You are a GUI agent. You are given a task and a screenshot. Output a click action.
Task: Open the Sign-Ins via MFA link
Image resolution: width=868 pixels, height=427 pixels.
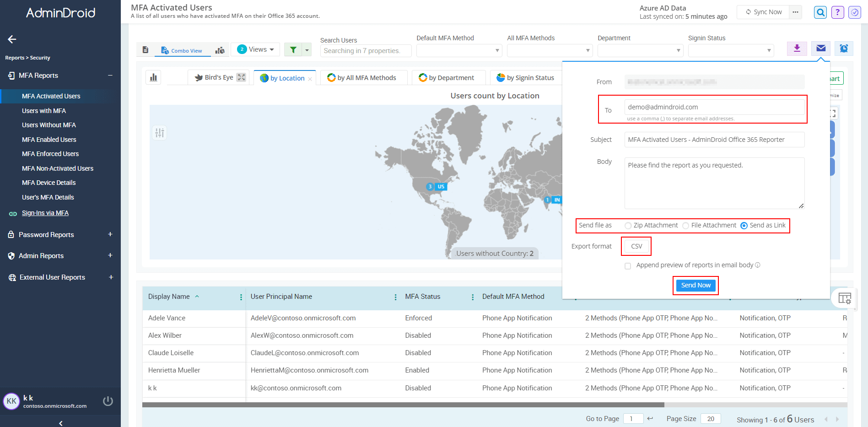click(45, 213)
